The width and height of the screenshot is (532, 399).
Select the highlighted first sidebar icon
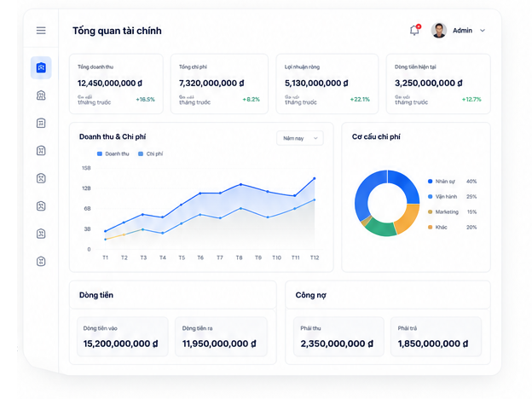pos(41,68)
